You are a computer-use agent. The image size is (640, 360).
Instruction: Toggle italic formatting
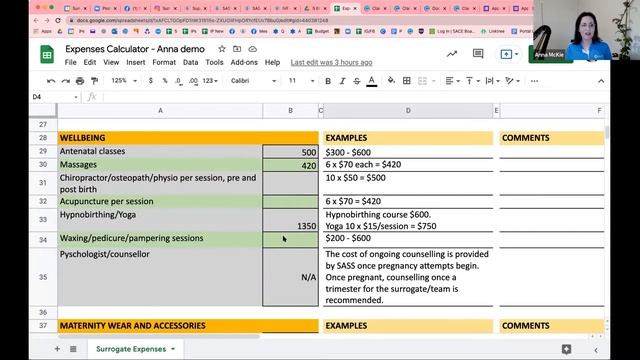pyautogui.click(x=342, y=81)
